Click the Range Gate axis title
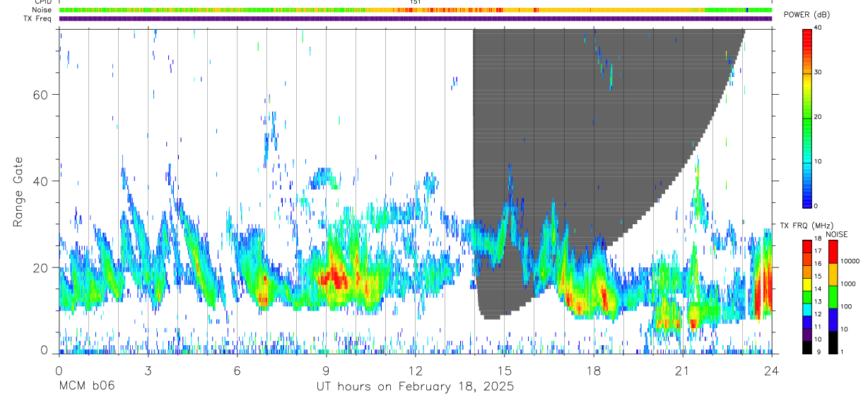The width and height of the screenshot is (868, 401). coord(18,192)
